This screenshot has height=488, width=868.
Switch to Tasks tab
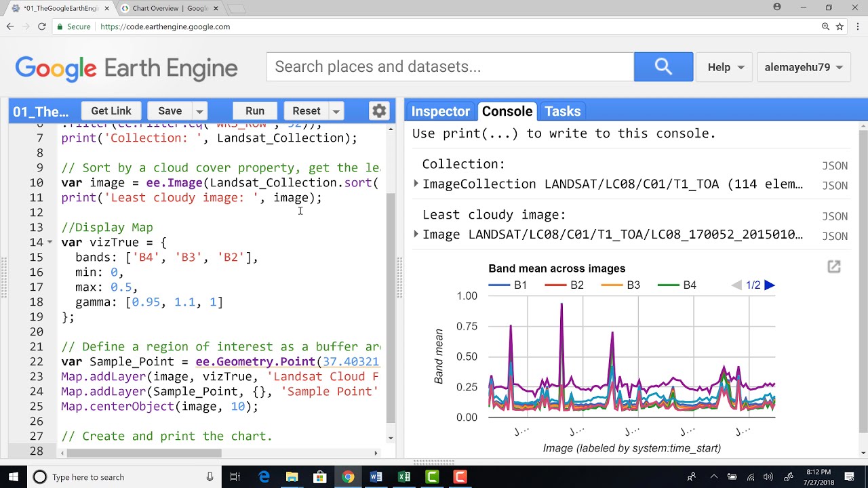click(562, 111)
